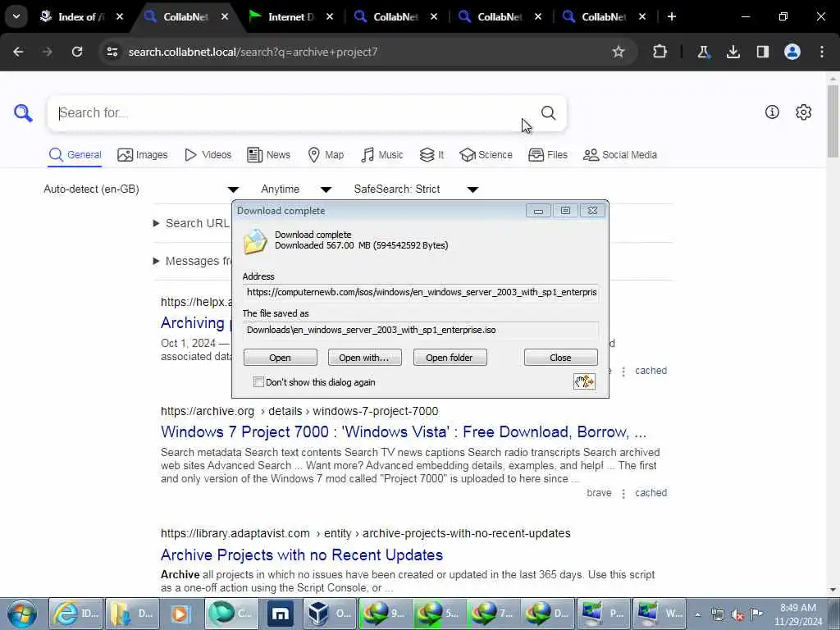
Task: Open Chrome Labs flask icon
Action: click(703, 52)
